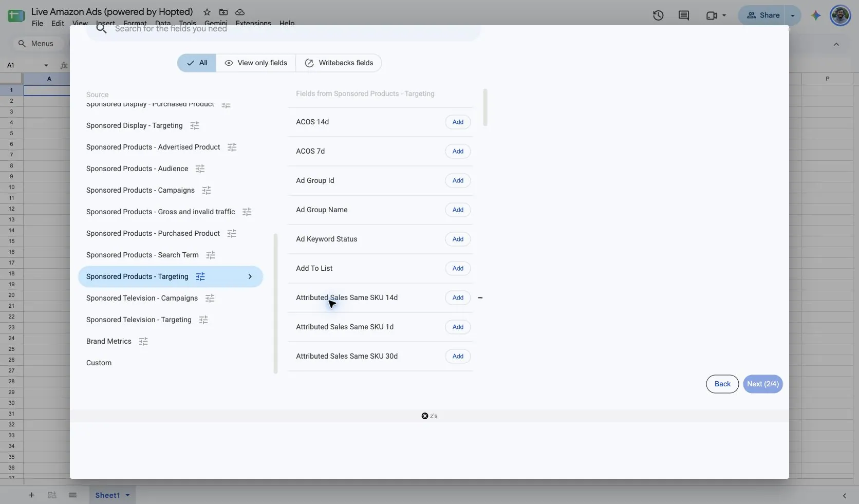This screenshot has height=504, width=859.
Task: Open the all sheets list icon
Action: point(72,495)
